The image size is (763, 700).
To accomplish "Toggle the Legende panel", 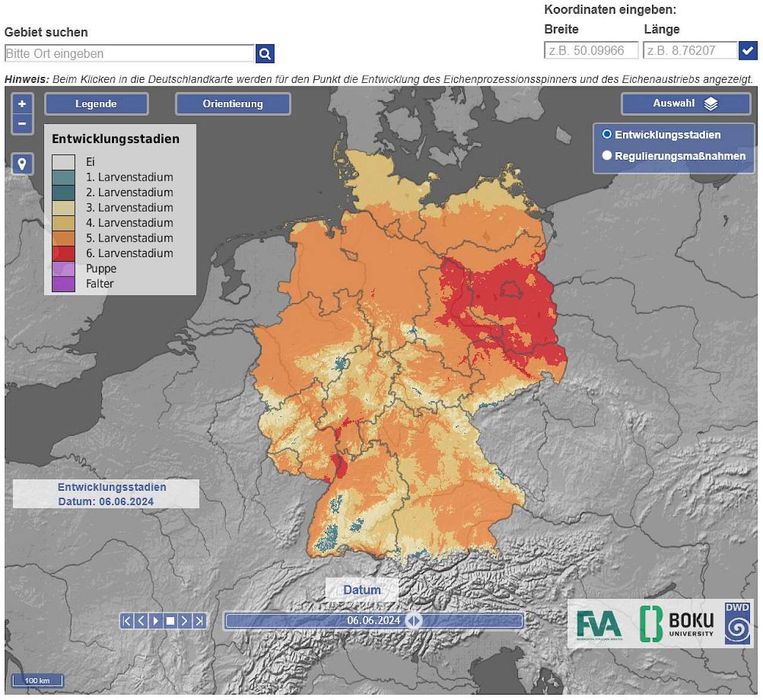I will pos(96,104).
